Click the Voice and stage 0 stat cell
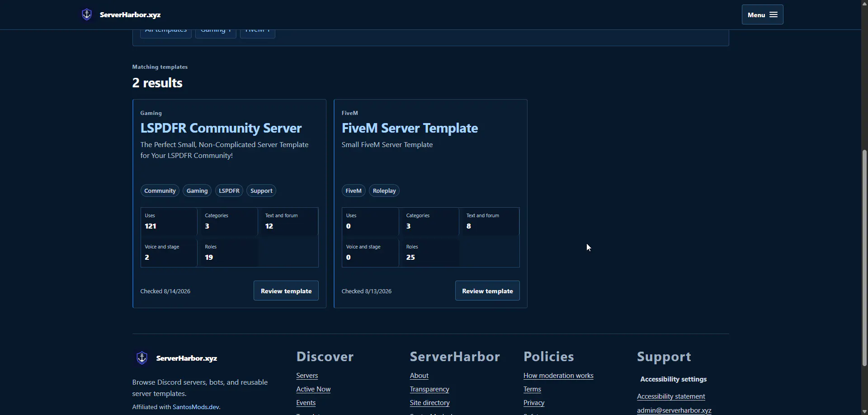Screen dimensions: 868x415 tap(370, 253)
